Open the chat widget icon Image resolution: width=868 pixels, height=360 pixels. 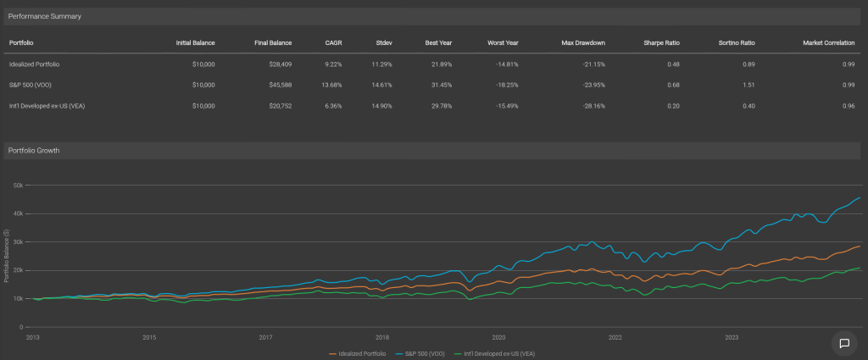click(844, 342)
